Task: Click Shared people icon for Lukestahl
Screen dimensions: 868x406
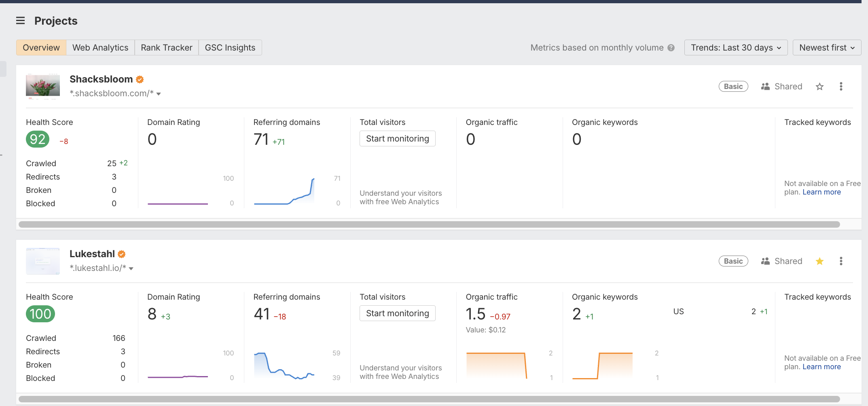Action: (x=765, y=261)
